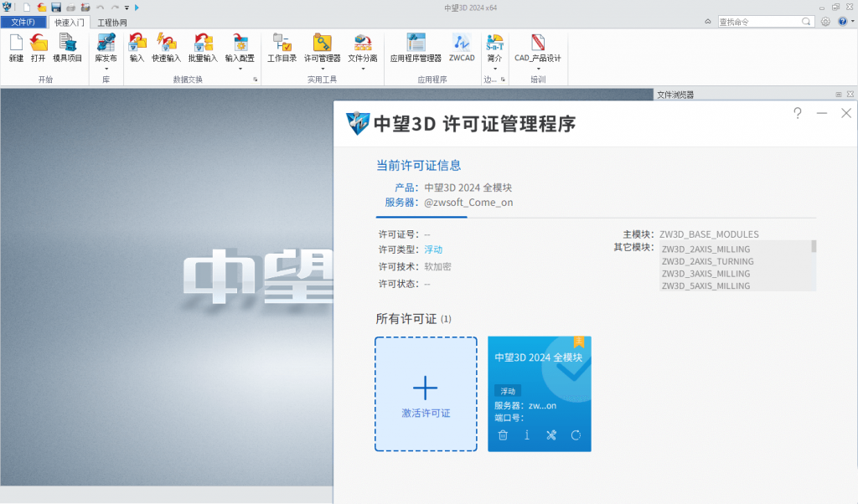
Task: Click the question mark in license manager dialog
Action: 798,113
